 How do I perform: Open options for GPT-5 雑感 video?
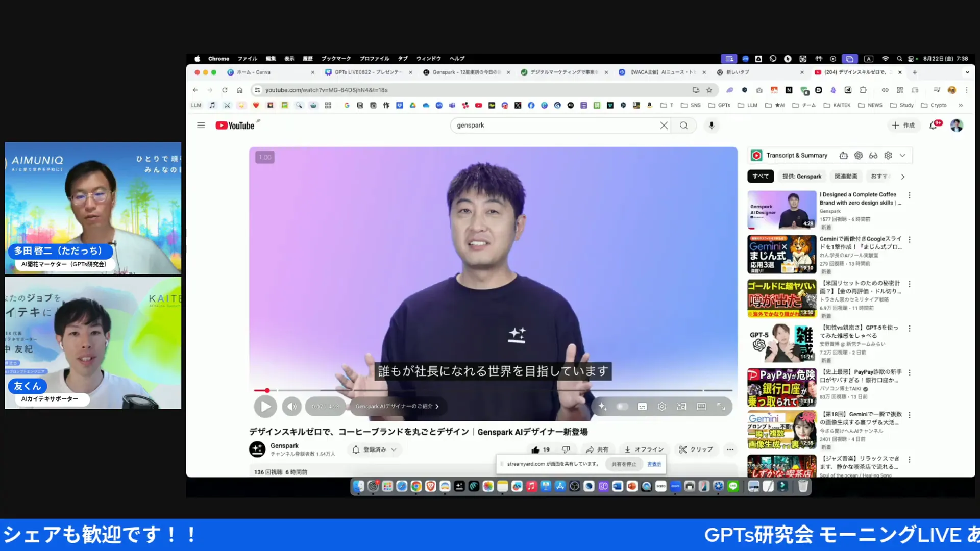click(x=910, y=329)
